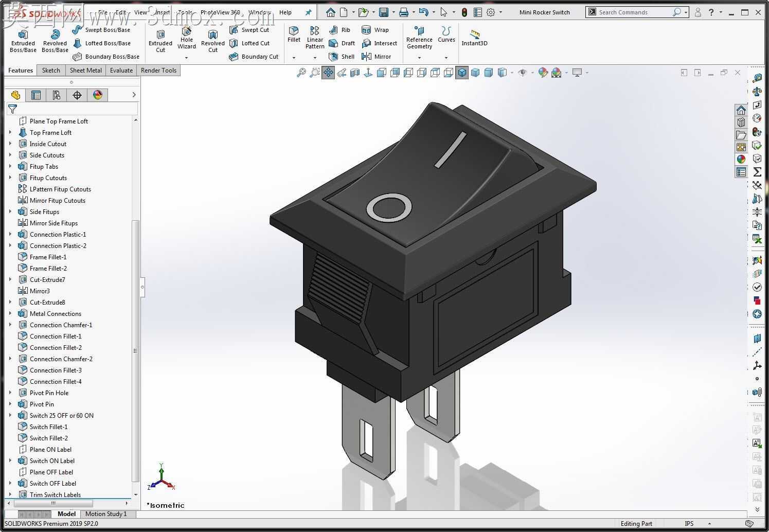The width and height of the screenshot is (769, 532).
Task: Open the Appearances task pane tab
Action: click(x=741, y=159)
